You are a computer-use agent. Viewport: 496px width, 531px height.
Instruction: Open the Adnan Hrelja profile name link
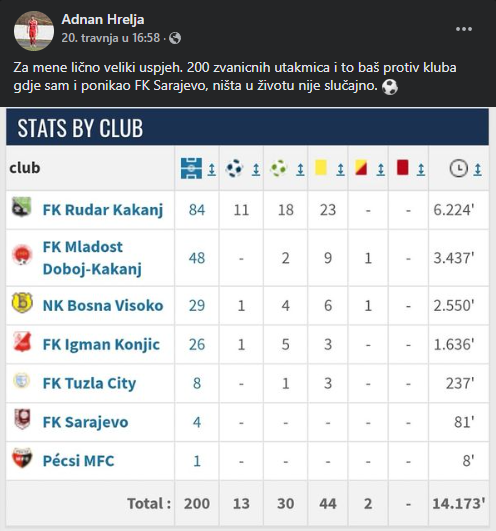pyautogui.click(x=103, y=20)
